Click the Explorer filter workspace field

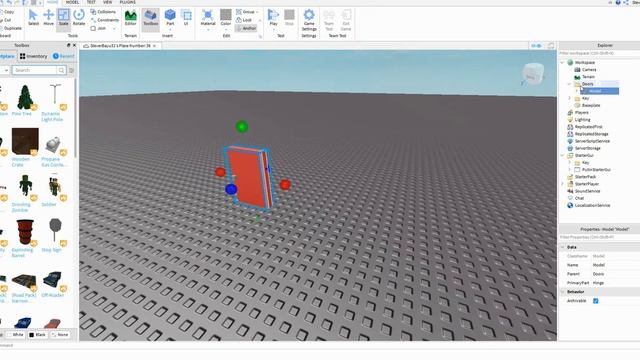click(x=599, y=53)
